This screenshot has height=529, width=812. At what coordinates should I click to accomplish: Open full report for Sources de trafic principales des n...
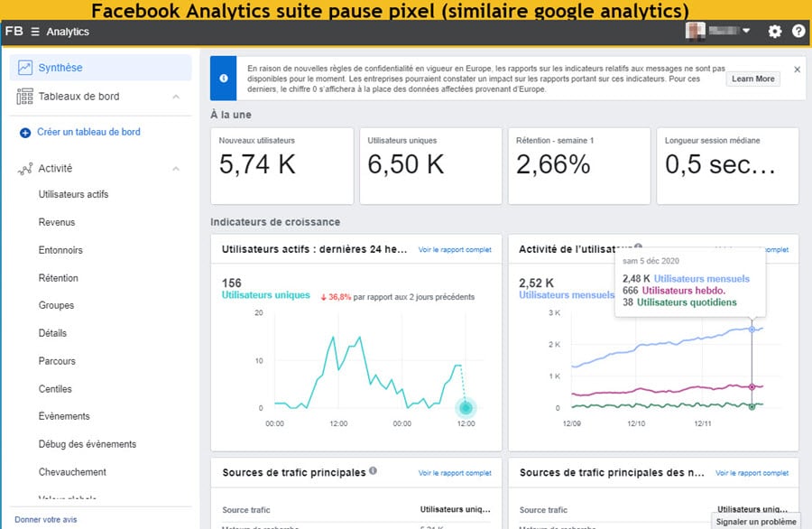click(x=752, y=473)
